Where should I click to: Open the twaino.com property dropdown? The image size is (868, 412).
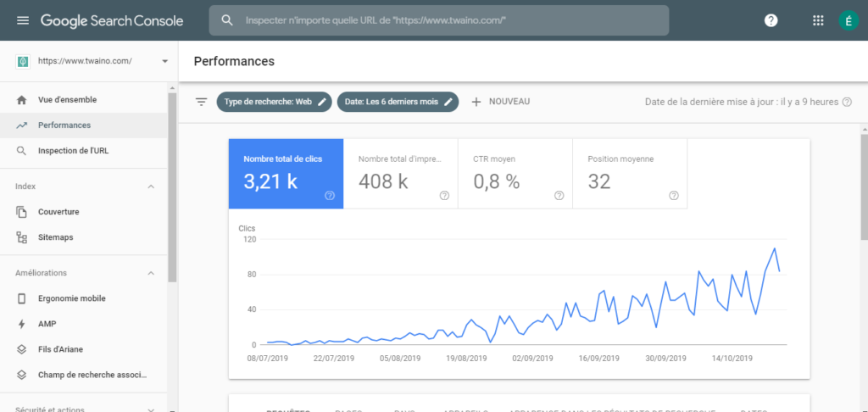164,61
